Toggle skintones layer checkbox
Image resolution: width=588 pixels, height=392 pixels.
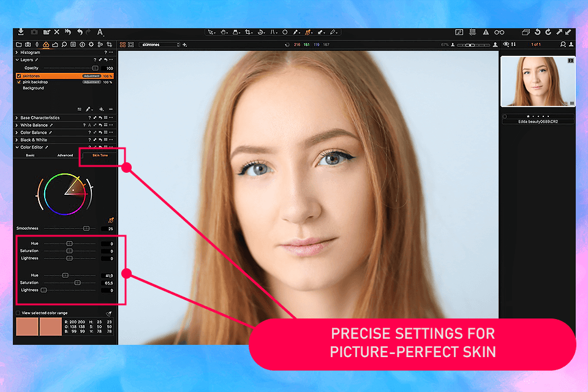[x=19, y=76]
